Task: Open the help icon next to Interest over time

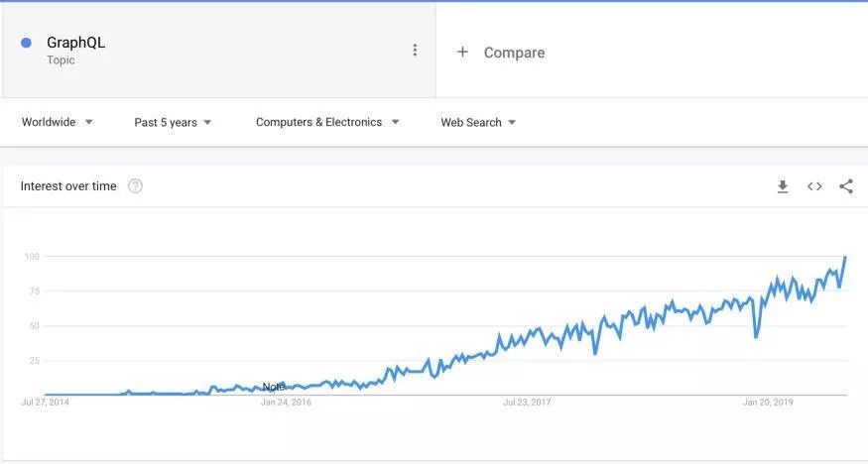Action: pyautogui.click(x=136, y=186)
